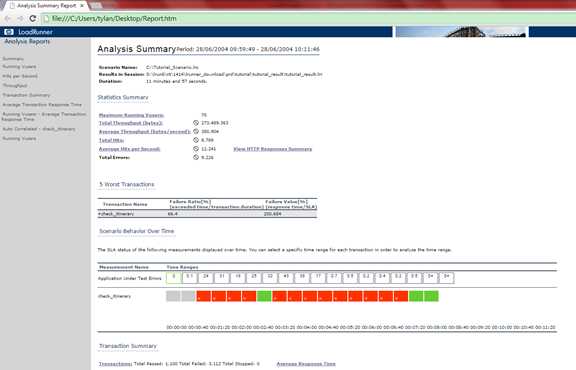Click the green block between the red blocks
The width and height of the screenshot is (576, 370).
(x=264, y=296)
